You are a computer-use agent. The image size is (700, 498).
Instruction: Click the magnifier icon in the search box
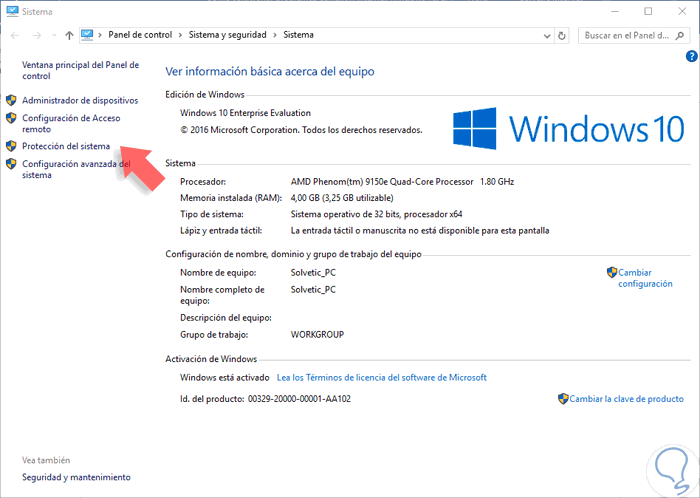(680, 35)
